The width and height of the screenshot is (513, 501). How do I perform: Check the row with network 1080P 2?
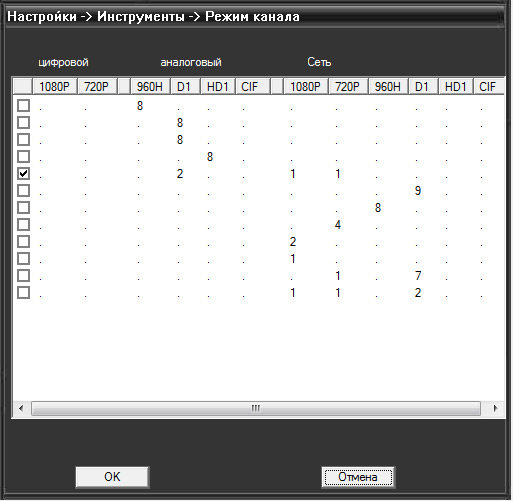[x=23, y=242]
